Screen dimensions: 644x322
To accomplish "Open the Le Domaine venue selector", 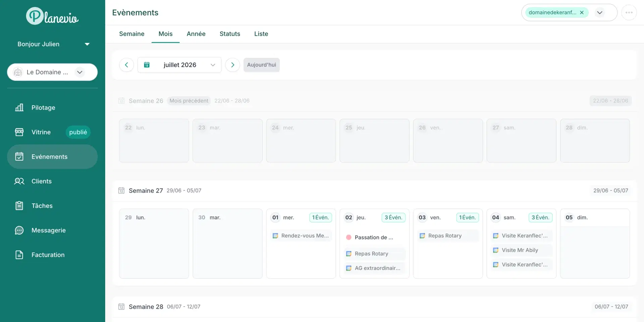I will click(52, 72).
